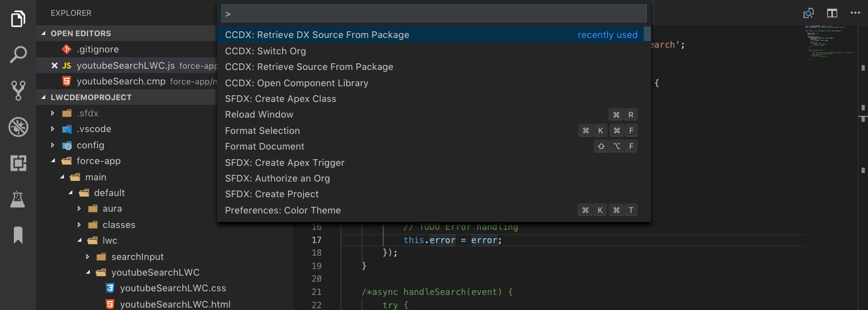This screenshot has height=310, width=868.
Task: Click the 'this.error = error;' code line
Action: click(x=453, y=240)
